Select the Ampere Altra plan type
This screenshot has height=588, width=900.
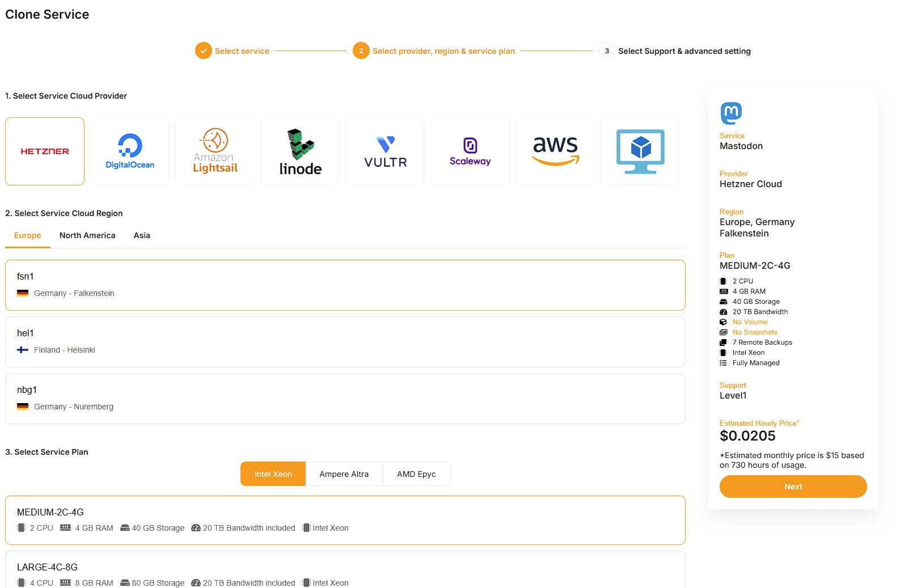344,474
